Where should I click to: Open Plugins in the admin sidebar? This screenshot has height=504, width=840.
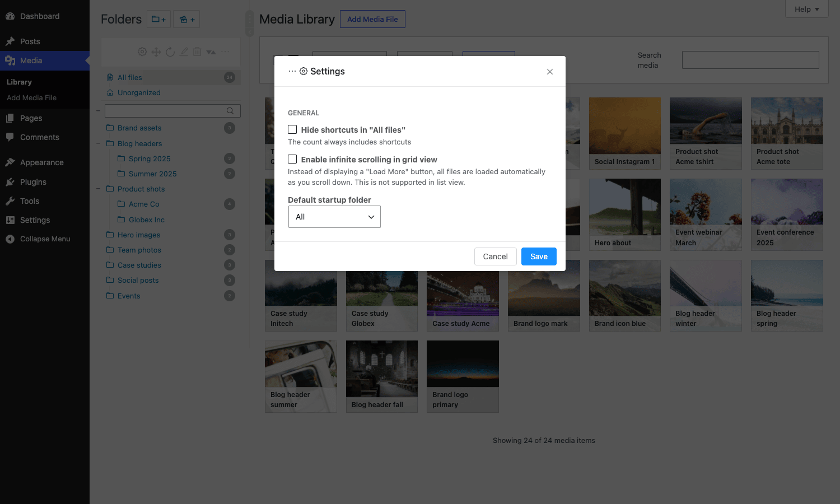point(45,182)
